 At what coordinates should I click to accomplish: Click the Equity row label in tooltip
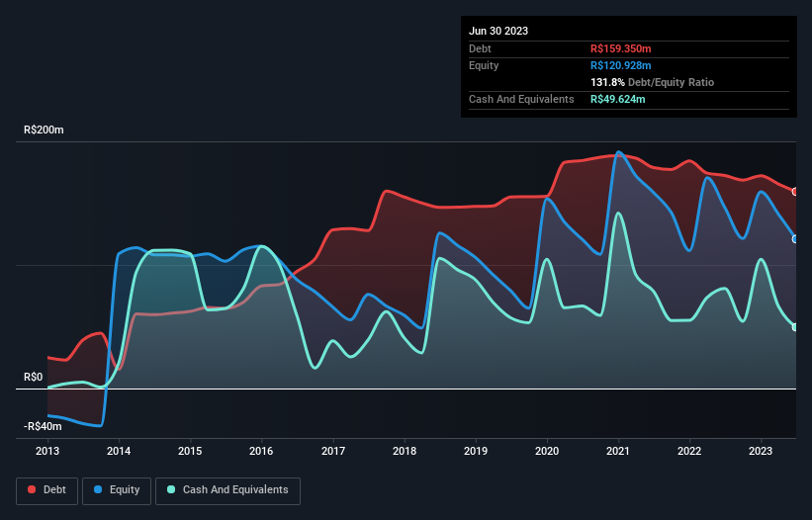click(484, 65)
